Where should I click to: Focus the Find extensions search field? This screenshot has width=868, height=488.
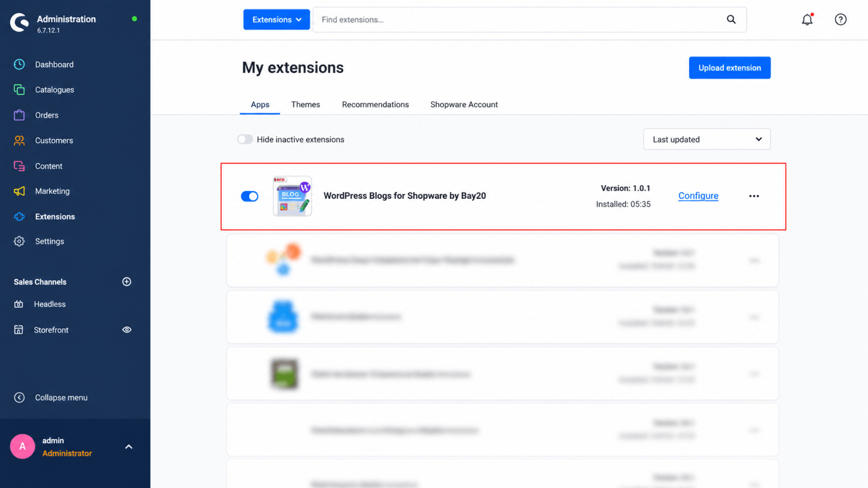click(520, 19)
